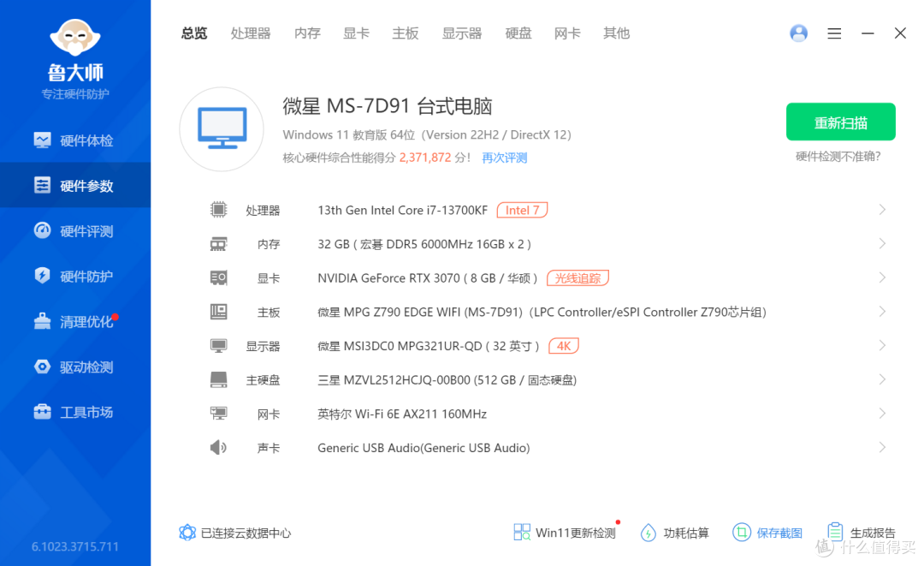
Task: Start 驱动检测 via the sidebar
Action: point(75,366)
